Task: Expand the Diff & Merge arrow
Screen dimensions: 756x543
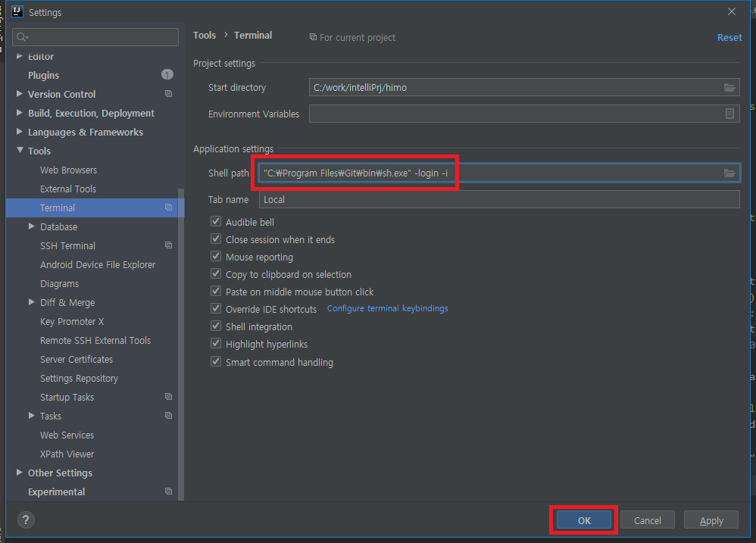Action: (x=31, y=302)
